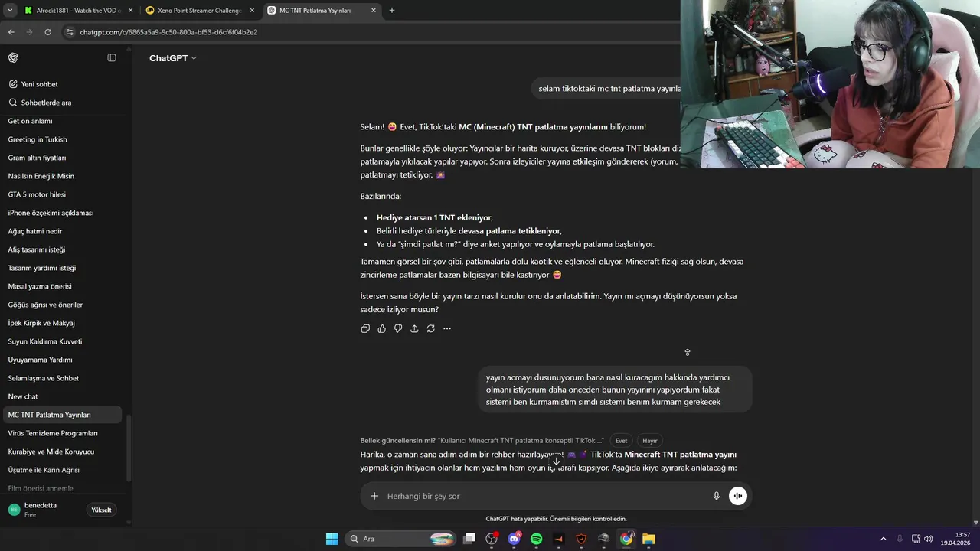Open 'Selamlaşma ve Sohbet' chat
The image size is (980, 551).
[x=63, y=378]
